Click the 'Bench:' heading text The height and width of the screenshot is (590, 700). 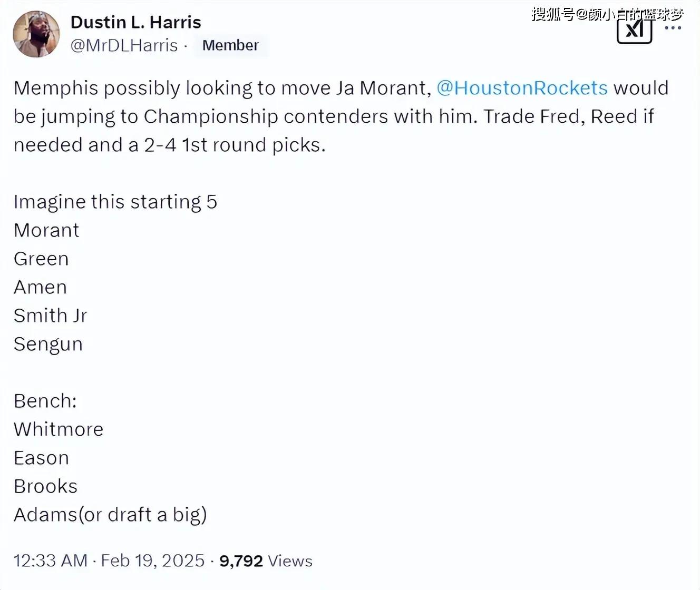[45, 401]
